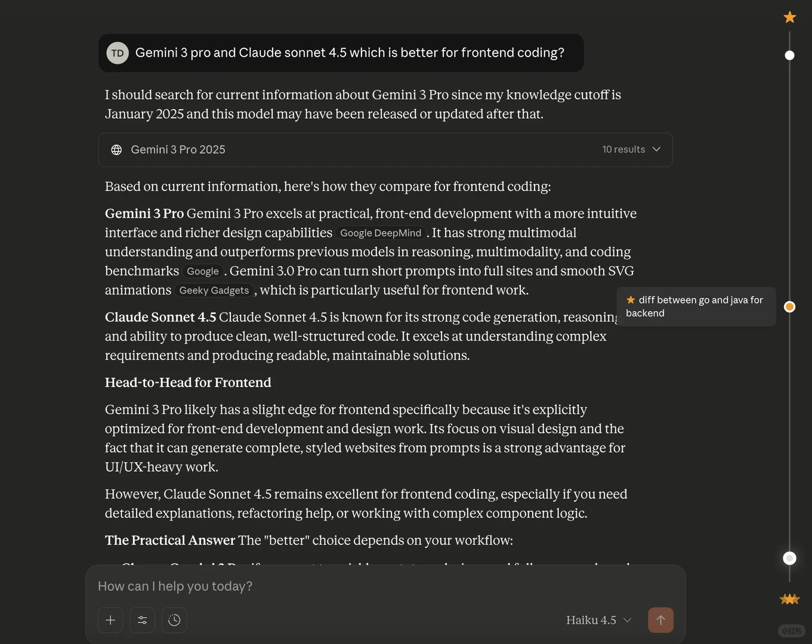Viewport: 812px width, 644px height.
Task: Click the star in the timeline tooltip
Action: (631, 300)
